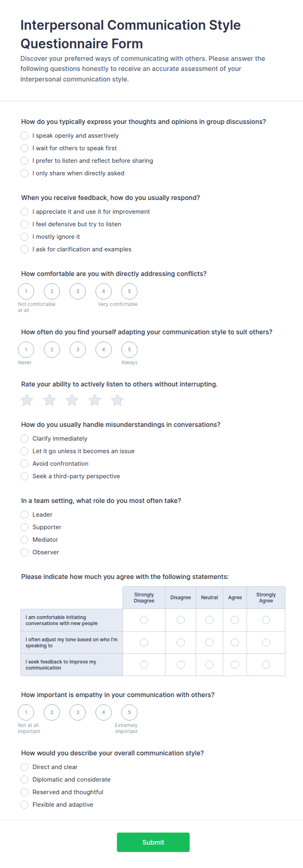Set adapting communication style frequency to 1 Never
The width and height of the screenshot is (303, 868).
tap(26, 349)
